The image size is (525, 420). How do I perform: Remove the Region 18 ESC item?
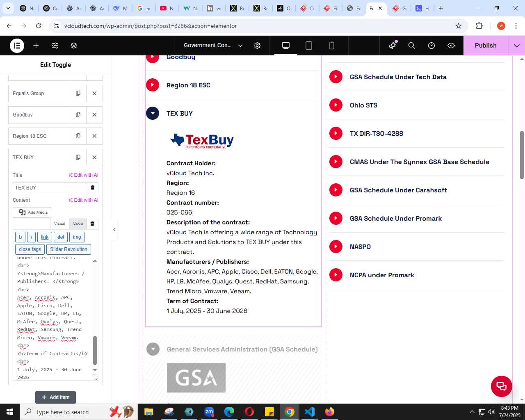click(94, 136)
